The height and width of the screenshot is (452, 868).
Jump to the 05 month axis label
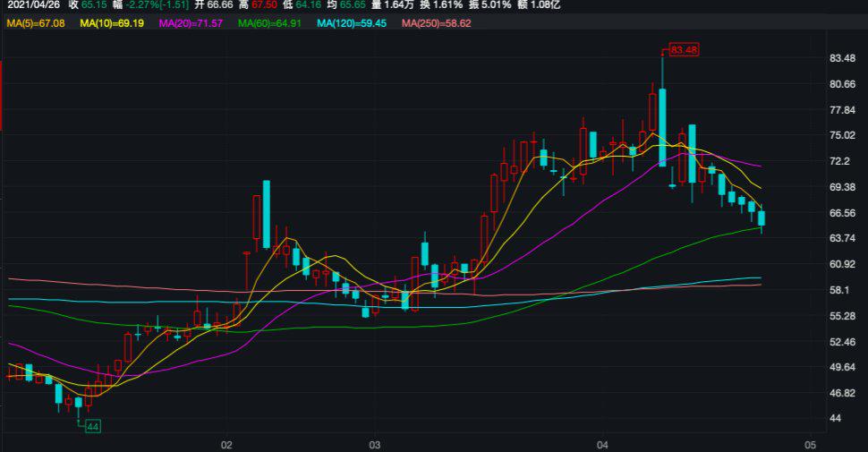(x=809, y=445)
